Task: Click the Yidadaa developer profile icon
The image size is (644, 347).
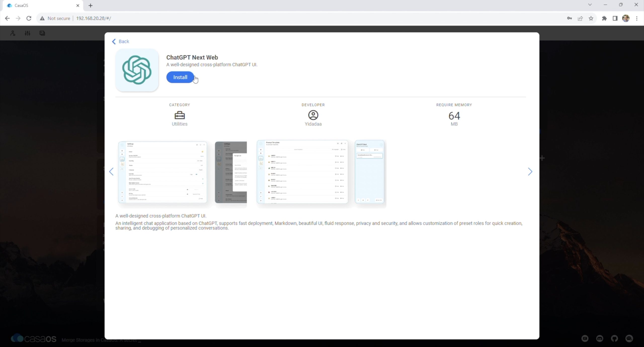Action: pyautogui.click(x=313, y=115)
